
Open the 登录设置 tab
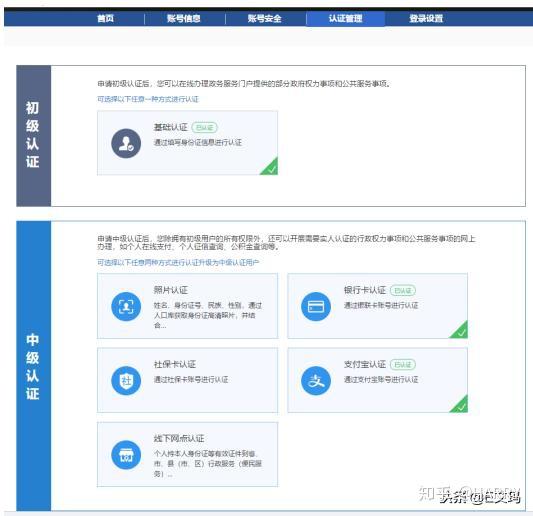(426, 18)
